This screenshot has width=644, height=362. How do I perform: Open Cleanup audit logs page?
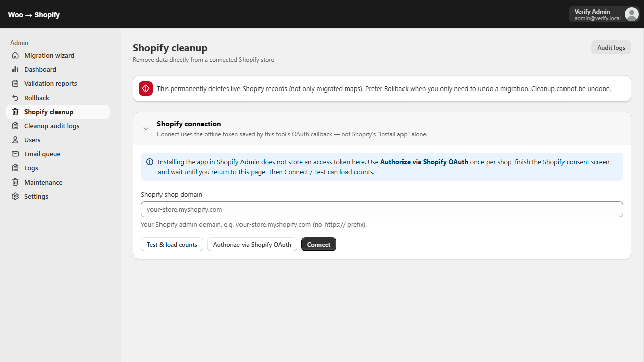(x=58, y=126)
